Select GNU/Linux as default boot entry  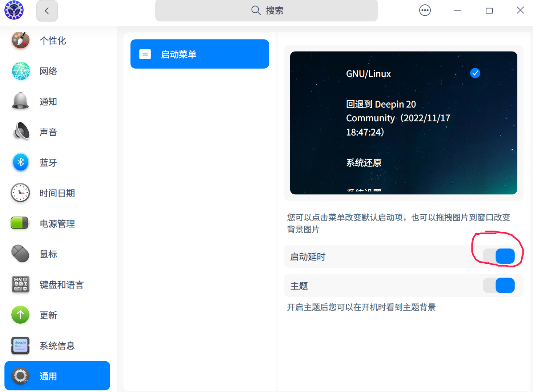click(368, 74)
